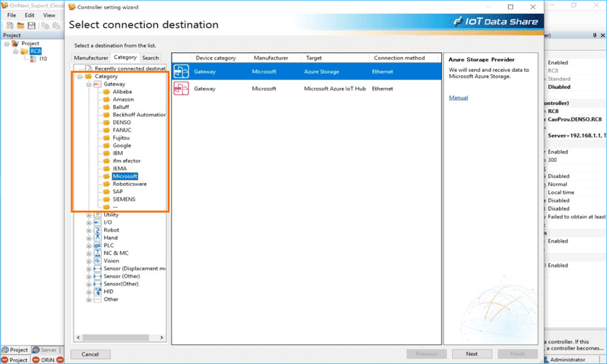
Task: Click the Previous button
Action: (426, 354)
